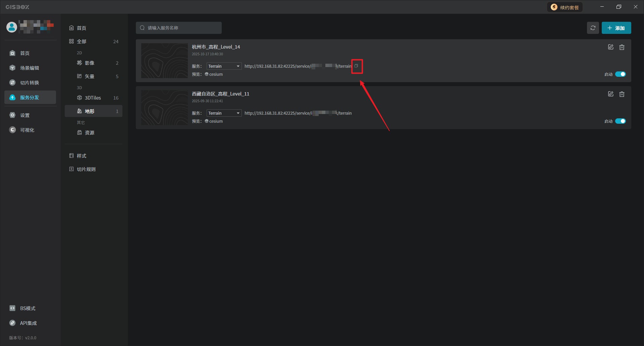Click the 添加 button

616,28
